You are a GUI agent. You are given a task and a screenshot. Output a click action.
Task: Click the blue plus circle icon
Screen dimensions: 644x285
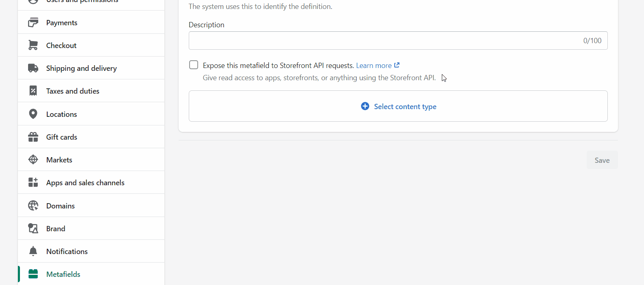coord(365,106)
